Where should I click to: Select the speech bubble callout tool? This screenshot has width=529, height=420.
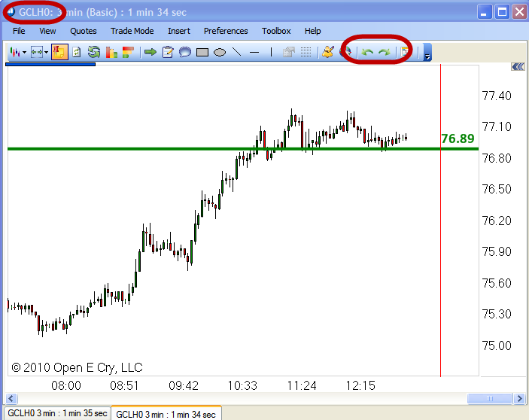pos(185,52)
